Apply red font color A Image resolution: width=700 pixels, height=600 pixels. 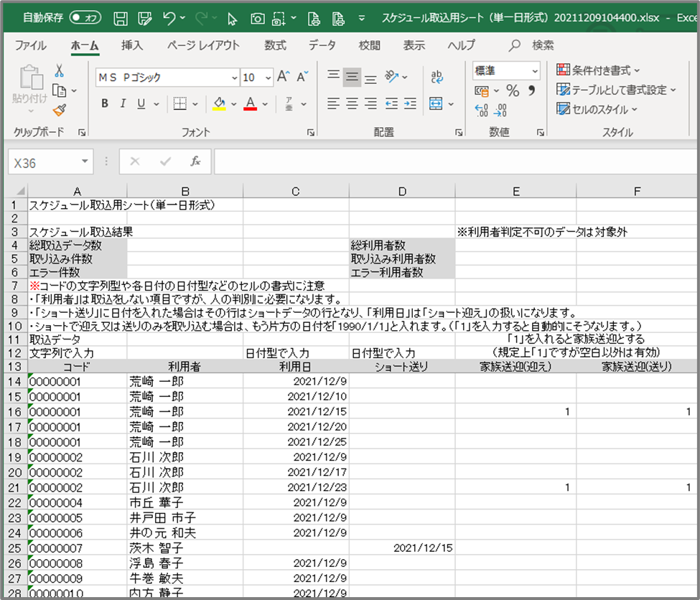click(x=251, y=103)
